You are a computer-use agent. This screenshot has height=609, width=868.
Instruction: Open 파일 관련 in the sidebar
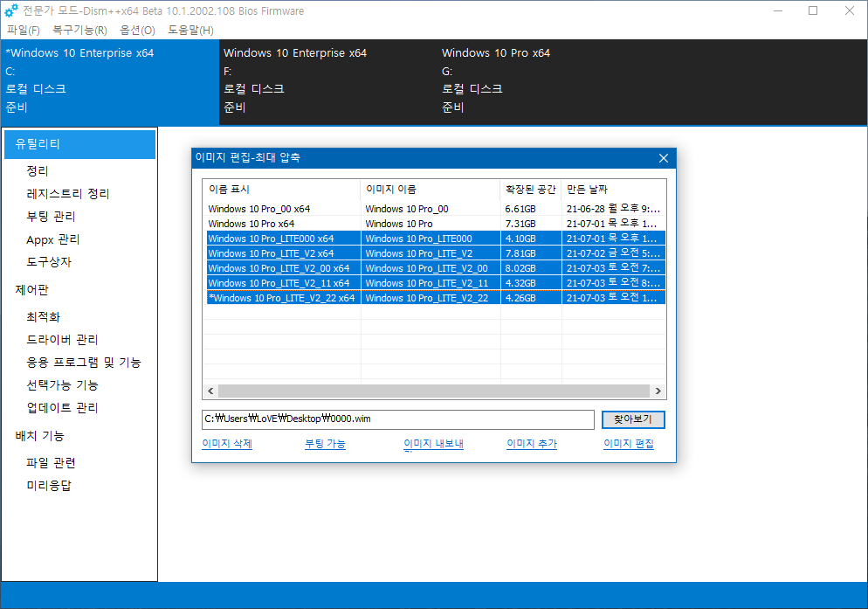(51, 463)
